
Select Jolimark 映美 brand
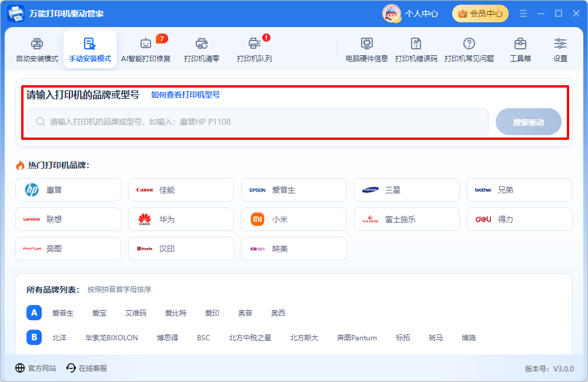(x=294, y=249)
